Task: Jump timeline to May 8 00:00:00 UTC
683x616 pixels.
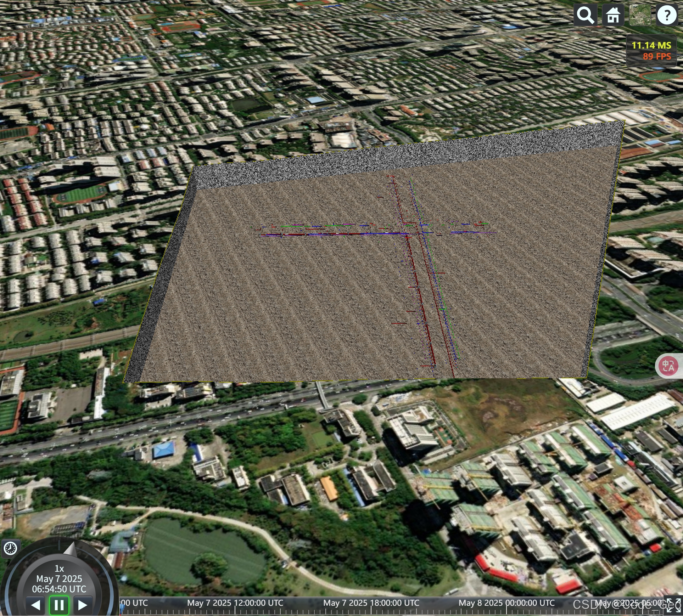Action: click(x=506, y=603)
